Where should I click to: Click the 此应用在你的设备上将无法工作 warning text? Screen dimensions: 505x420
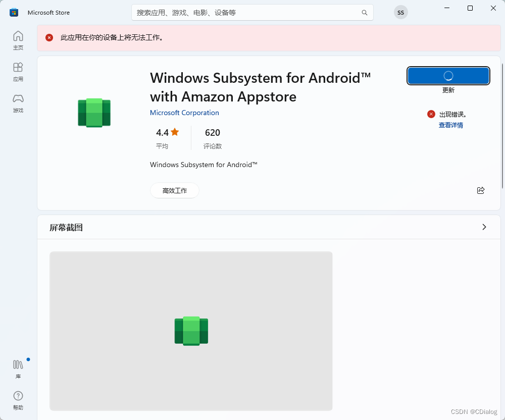113,38
